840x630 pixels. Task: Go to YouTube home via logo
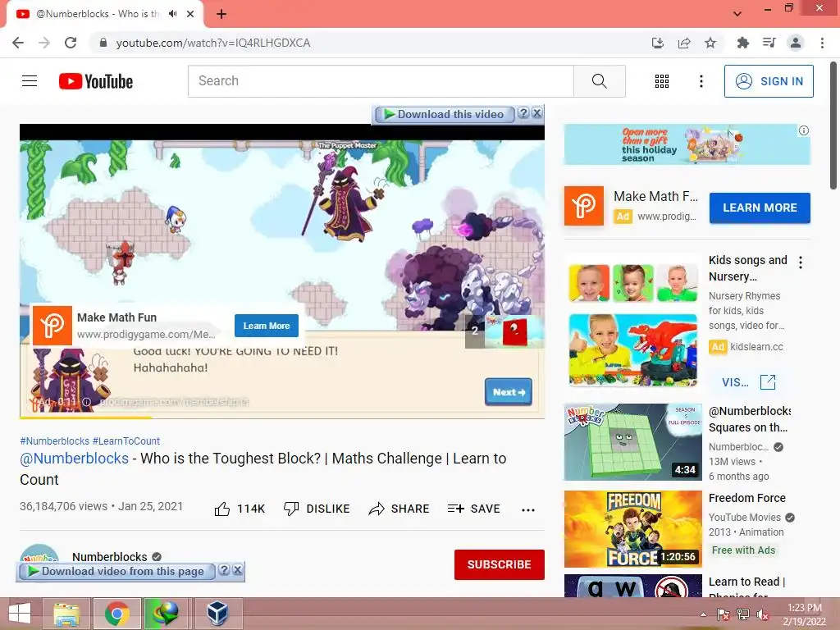[96, 81]
